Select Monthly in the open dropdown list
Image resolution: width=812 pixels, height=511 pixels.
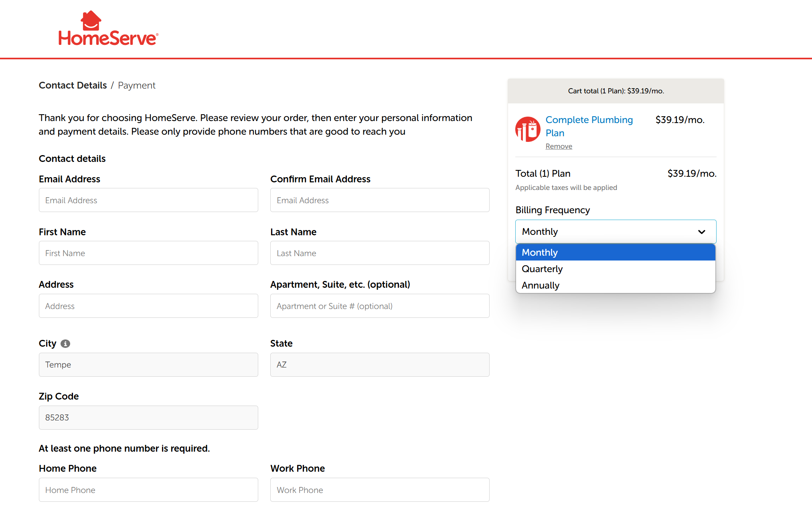click(x=616, y=252)
